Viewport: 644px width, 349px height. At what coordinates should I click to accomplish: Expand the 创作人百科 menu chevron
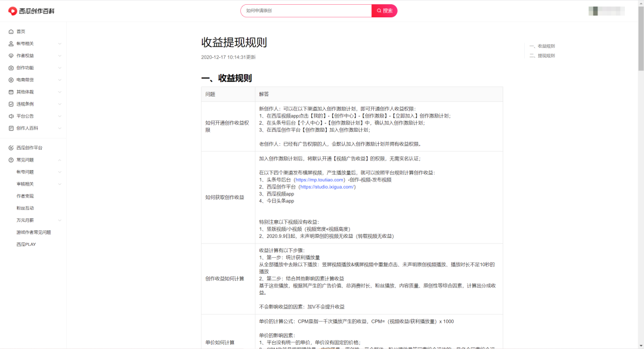tap(60, 128)
